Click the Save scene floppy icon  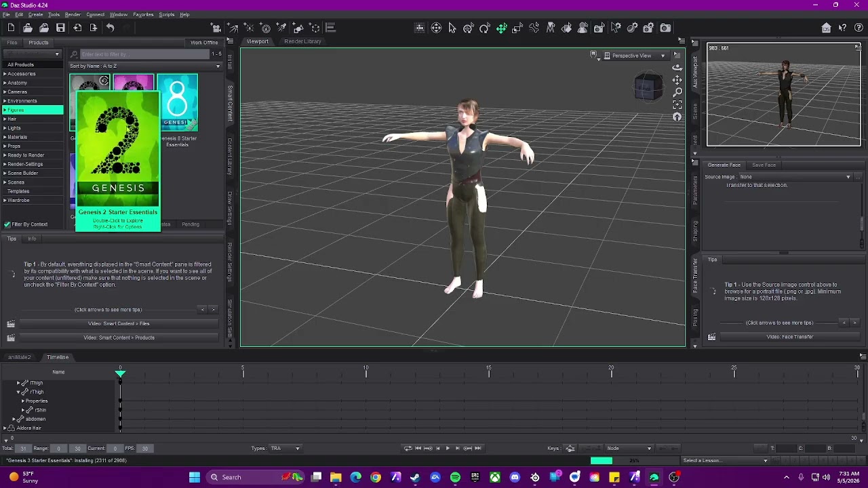click(x=60, y=28)
